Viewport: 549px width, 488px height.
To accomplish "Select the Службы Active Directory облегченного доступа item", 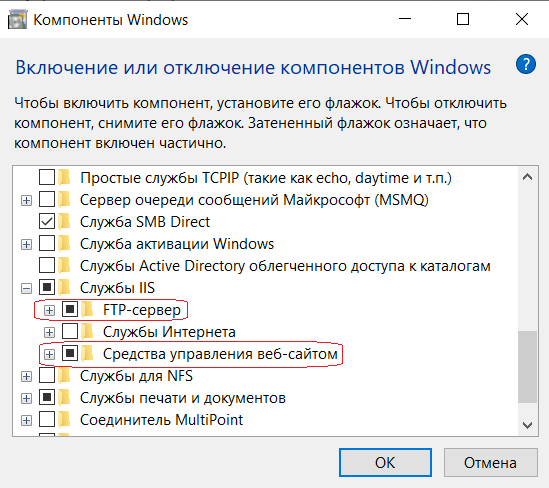I will pyautogui.click(x=285, y=266).
